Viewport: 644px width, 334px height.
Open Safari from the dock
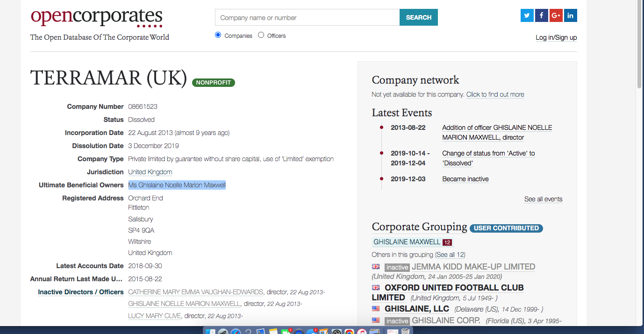[x=236, y=332]
